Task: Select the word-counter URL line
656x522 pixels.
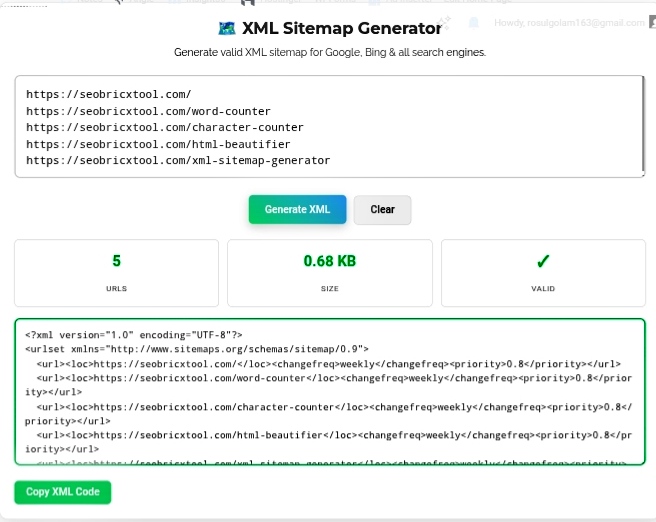Action: tap(148, 111)
